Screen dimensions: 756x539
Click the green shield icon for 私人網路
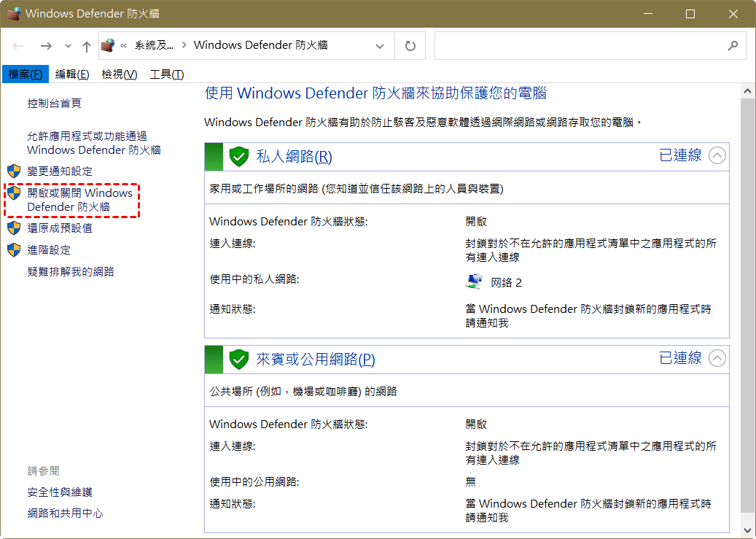click(239, 156)
